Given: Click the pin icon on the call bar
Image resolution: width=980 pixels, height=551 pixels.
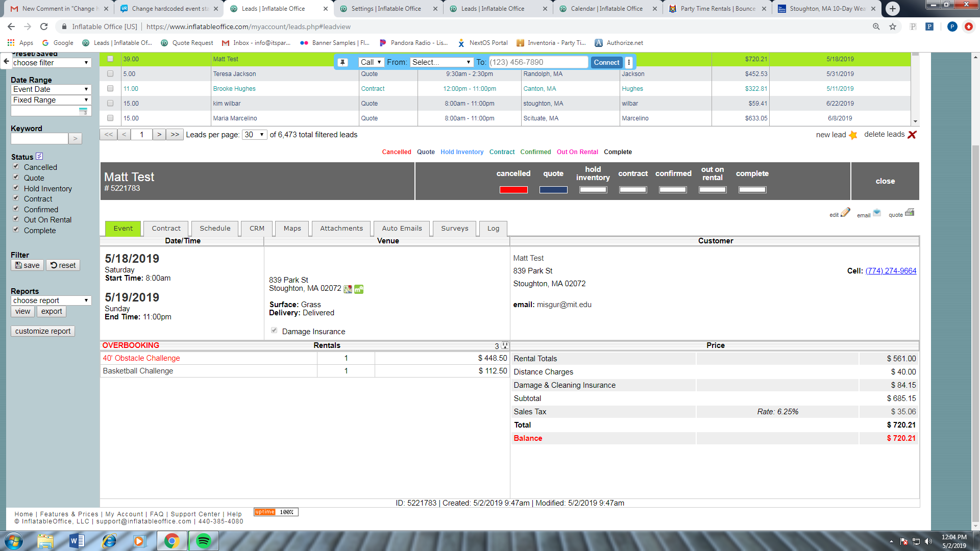Looking at the screenshot, I should [343, 62].
